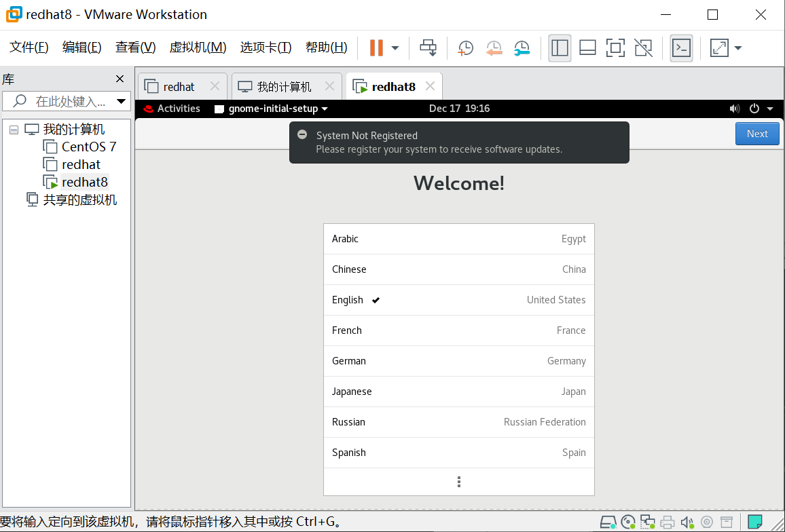Open the GNOME system menu arrow
Image resolution: width=785 pixels, height=532 pixels.
[770, 109]
